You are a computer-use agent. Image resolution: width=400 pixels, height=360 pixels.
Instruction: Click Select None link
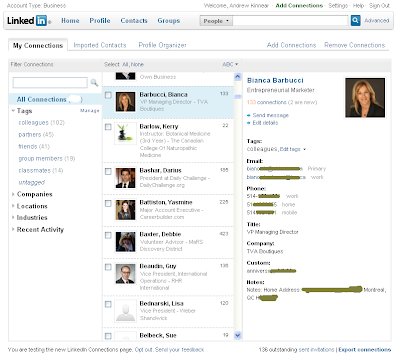click(137, 64)
